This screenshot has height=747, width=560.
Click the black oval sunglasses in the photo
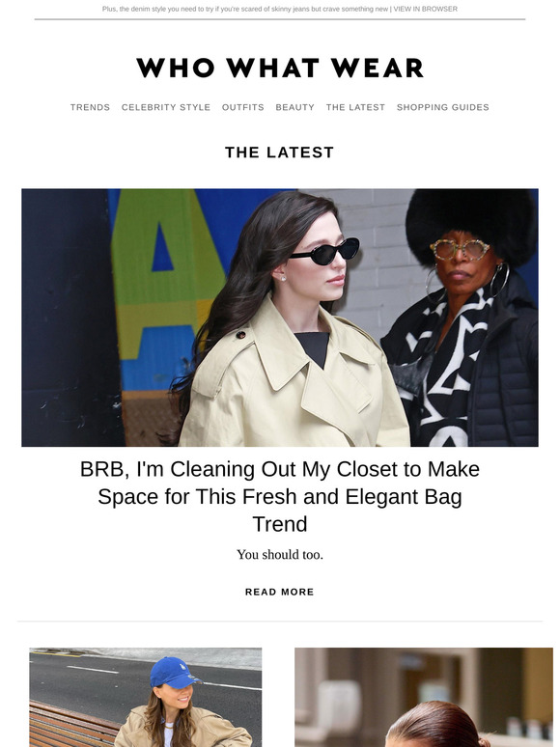point(326,251)
